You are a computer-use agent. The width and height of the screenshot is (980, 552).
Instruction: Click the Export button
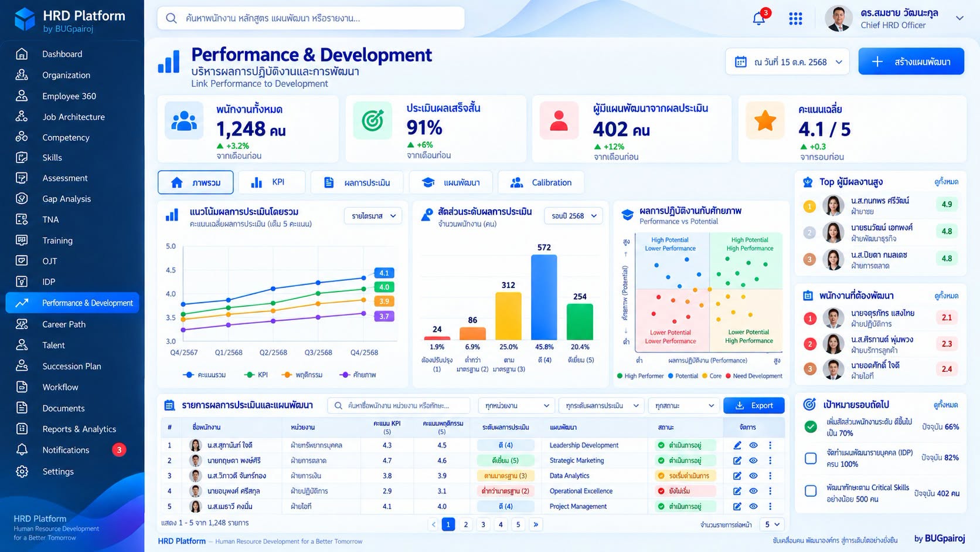(x=754, y=405)
